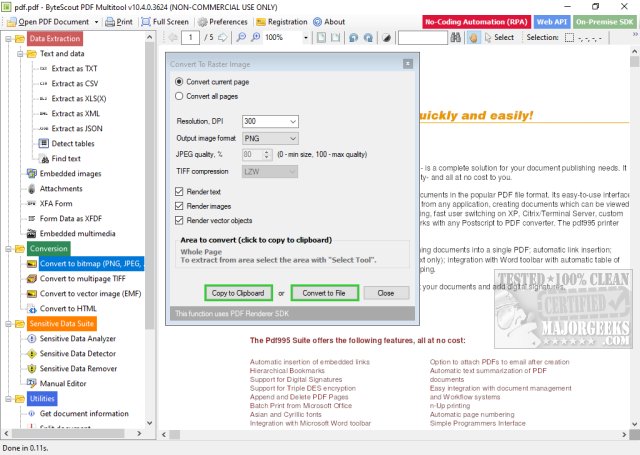The width and height of the screenshot is (640, 455).
Task: Click the zoom in magnifier icon
Action: click(256, 38)
